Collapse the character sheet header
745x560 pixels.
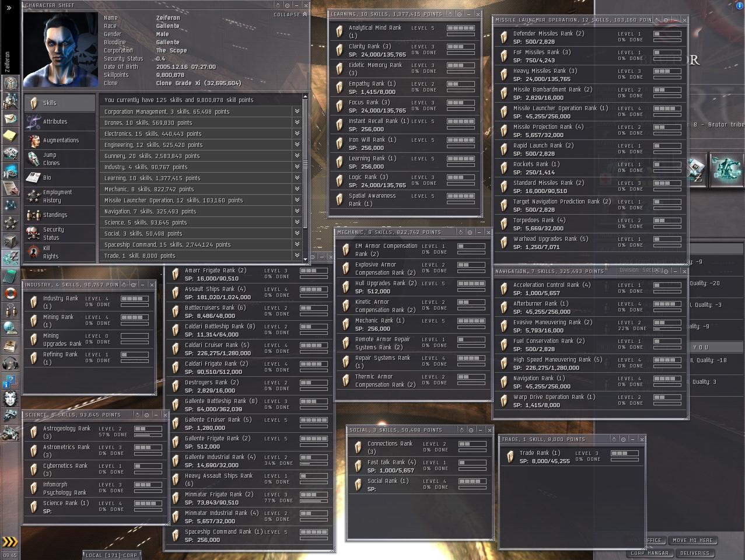coord(290,15)
